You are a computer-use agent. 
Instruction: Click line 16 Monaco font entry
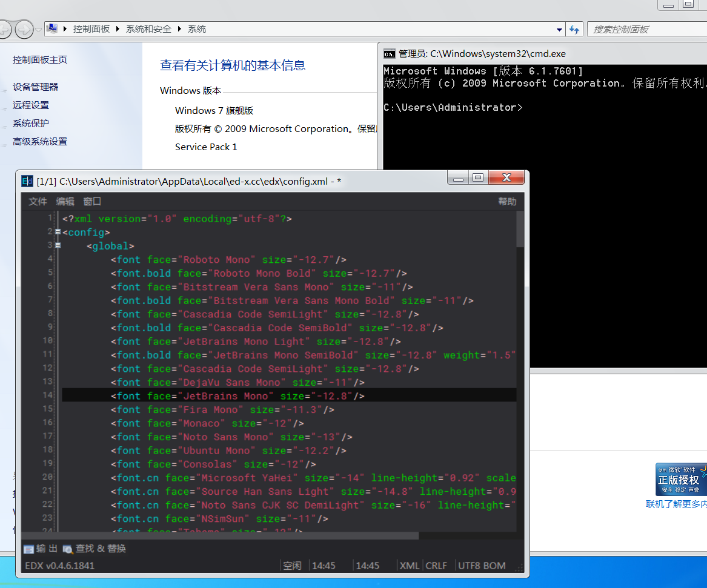coord(207,423)
